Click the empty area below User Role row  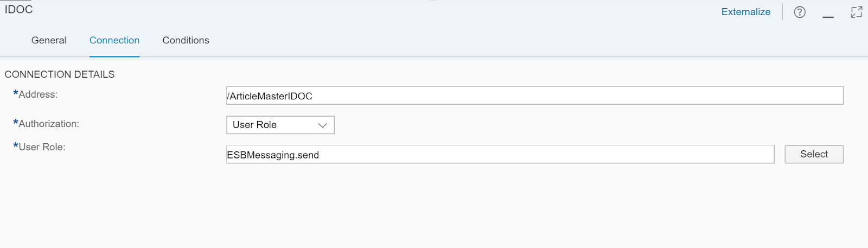pos(434,206)
